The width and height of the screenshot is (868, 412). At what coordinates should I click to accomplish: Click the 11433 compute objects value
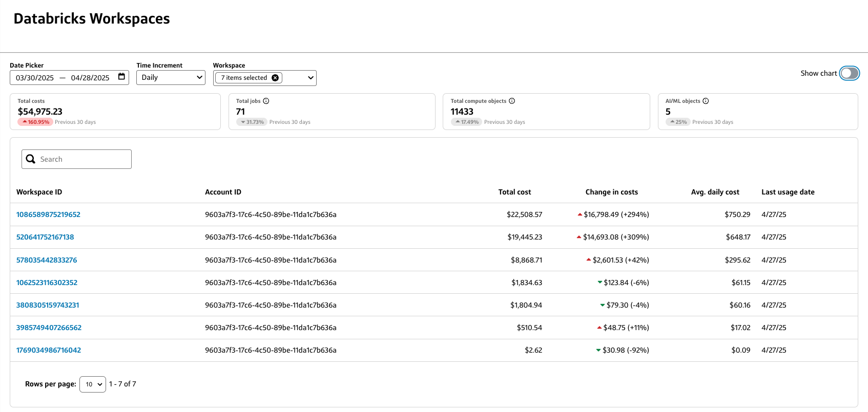(x=462, y=112)
